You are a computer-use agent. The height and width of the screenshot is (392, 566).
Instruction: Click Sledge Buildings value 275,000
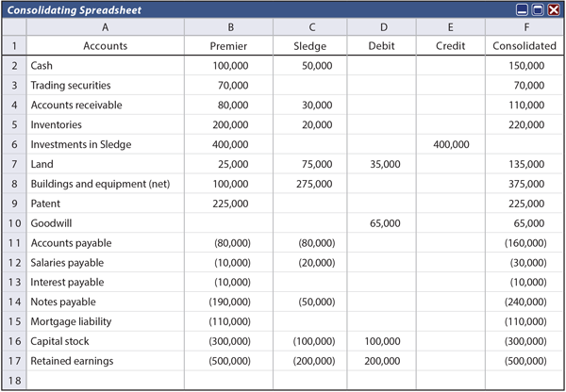tap(314, 184)
